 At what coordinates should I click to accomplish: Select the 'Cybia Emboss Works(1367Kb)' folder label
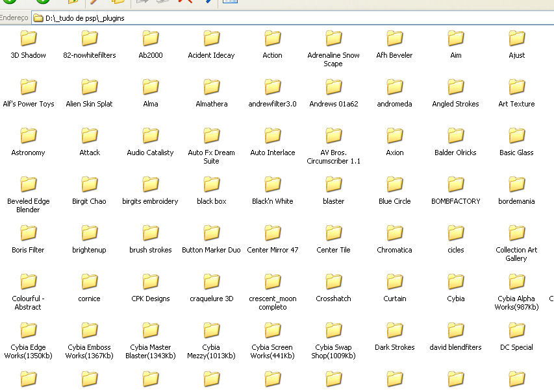point(90,352)
